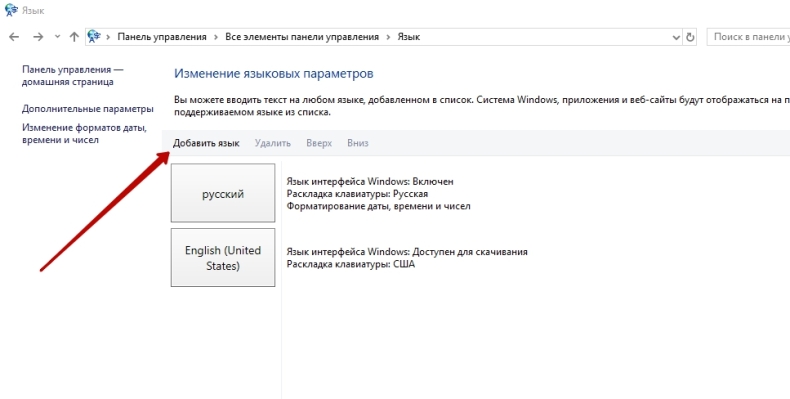Click text Раскладка клавиатуры: Русская
The image size is (790, 399).
(x=357, y=193)
